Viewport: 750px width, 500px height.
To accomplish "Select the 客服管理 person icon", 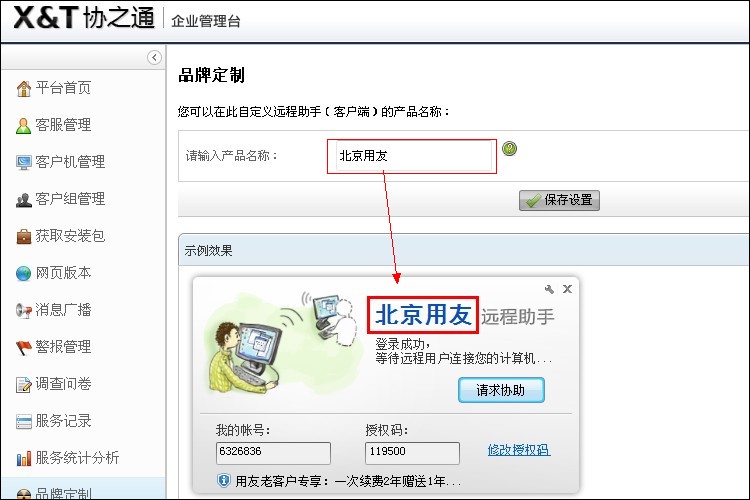I will point(23,126).
